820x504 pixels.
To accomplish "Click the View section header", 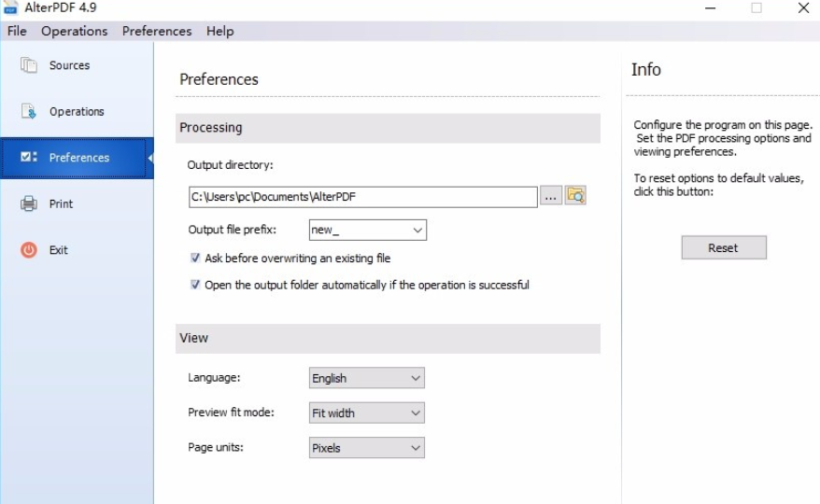I will (x=388, y=338).
